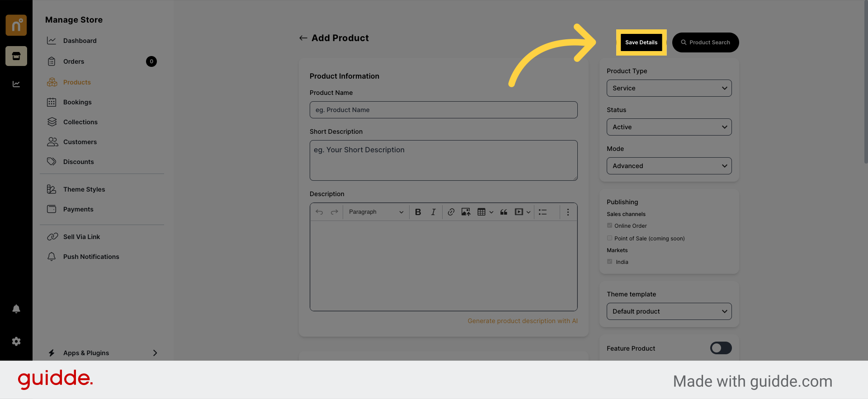Toggle India market checkbox
Screen dimensions: 868x399
click(609, 262)
